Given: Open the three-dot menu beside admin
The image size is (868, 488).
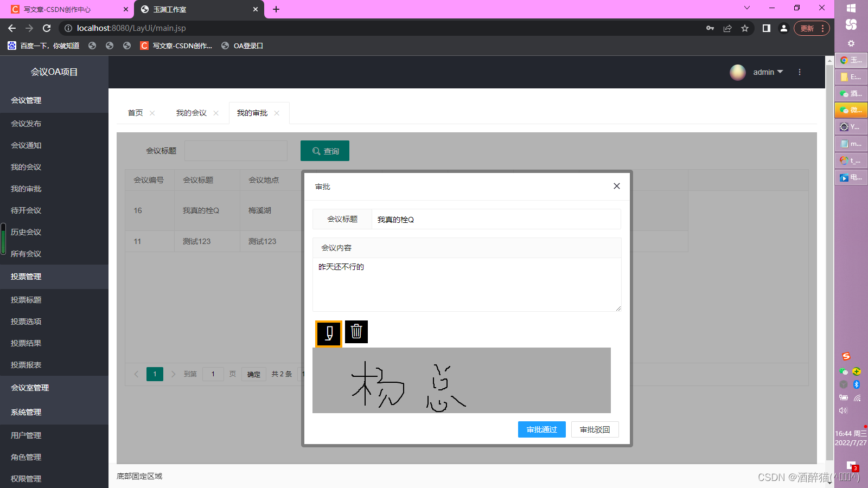Looking at the screenshot, I should (x=800, y=72).
